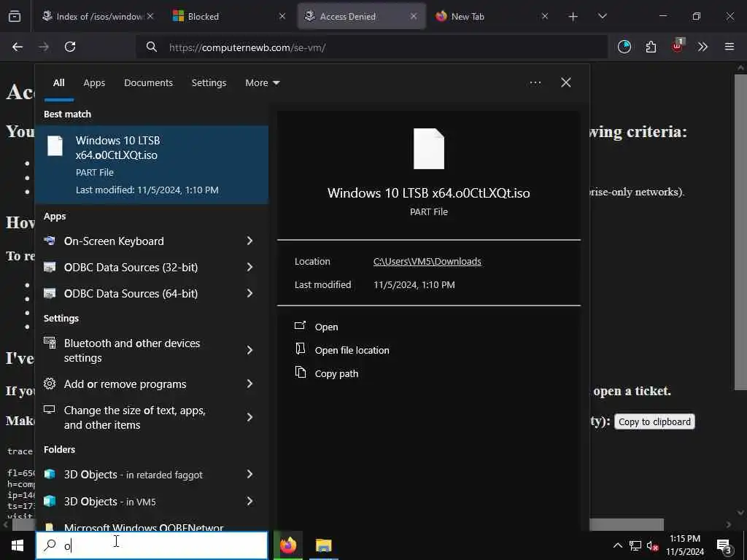Click the Firefox taskbar icon
747x560 pixels.
287,545
